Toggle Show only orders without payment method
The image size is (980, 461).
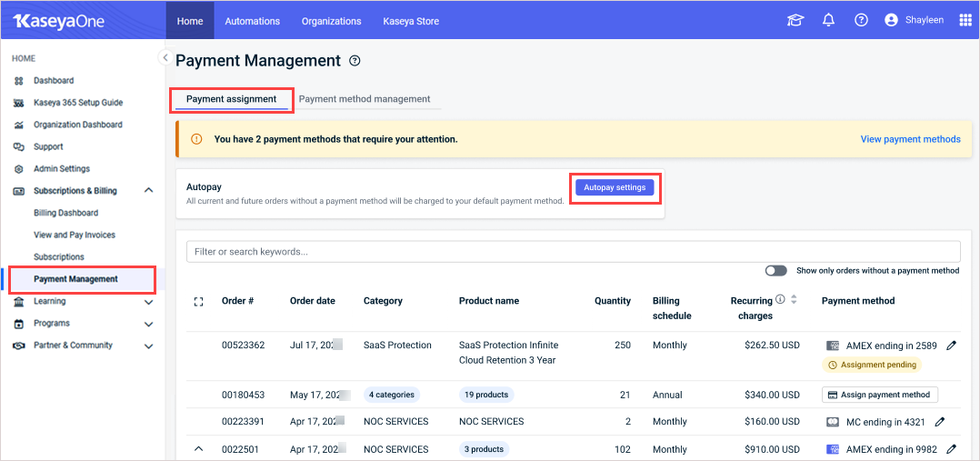point(775,271)
